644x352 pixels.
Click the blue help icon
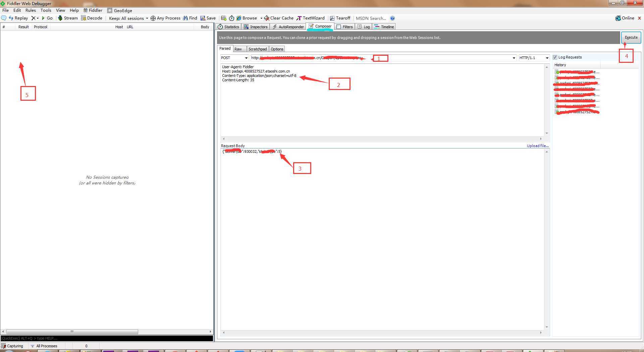coord(392,18)
